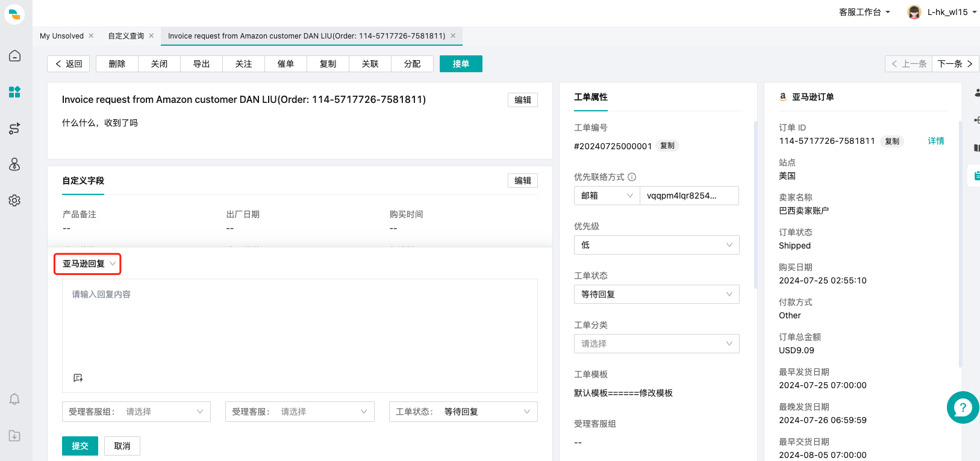Image resolution: width=980 pixels, height=461 pixels.
Task: Click the 工单属性 panel scrollbar
Action: (755, 205)
